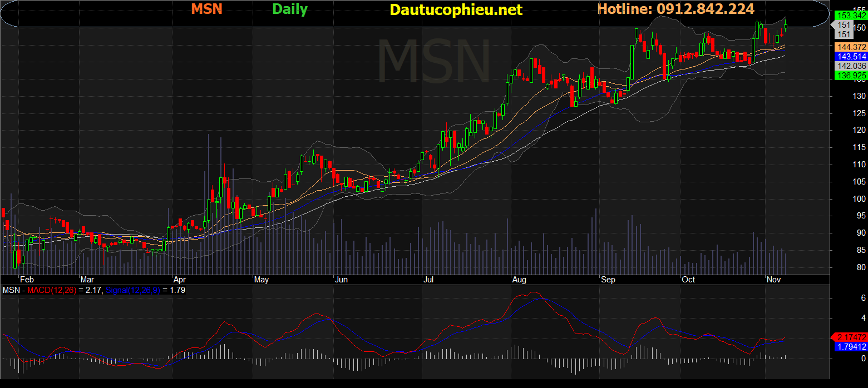Click the green 136.925 lower band tag
The height and width of the screenshot is (388, 868).
pyautogui.click(x=849, y=75)
